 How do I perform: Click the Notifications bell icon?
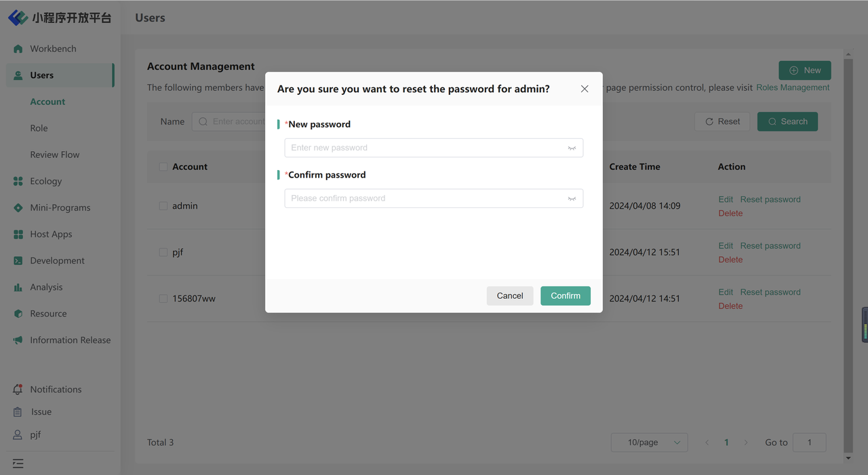18,390
